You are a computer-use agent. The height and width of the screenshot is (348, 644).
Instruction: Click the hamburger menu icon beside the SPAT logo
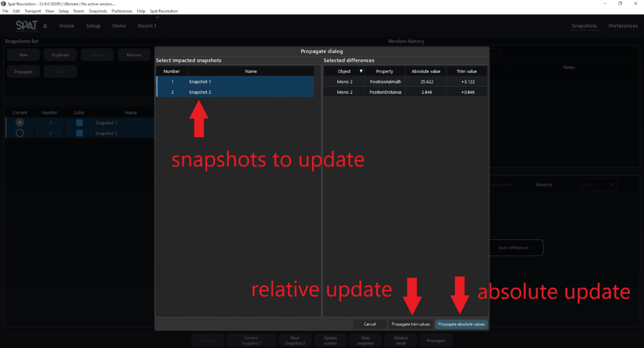click(x=45, y=26)
